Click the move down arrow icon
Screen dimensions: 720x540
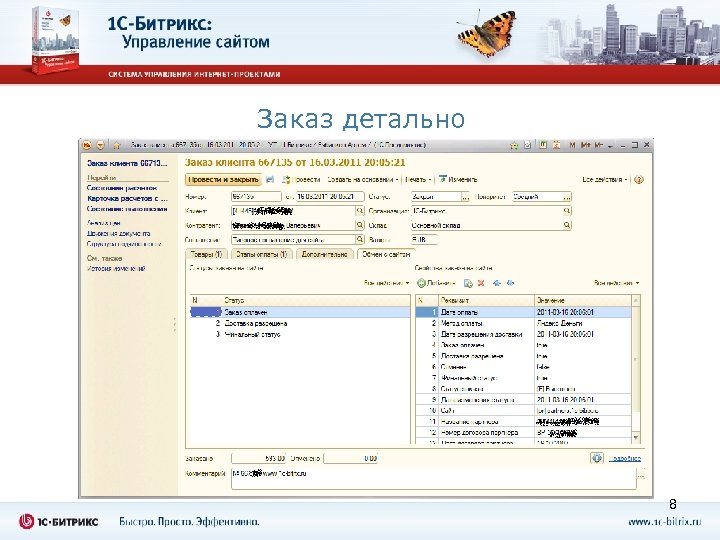[510, 283]
